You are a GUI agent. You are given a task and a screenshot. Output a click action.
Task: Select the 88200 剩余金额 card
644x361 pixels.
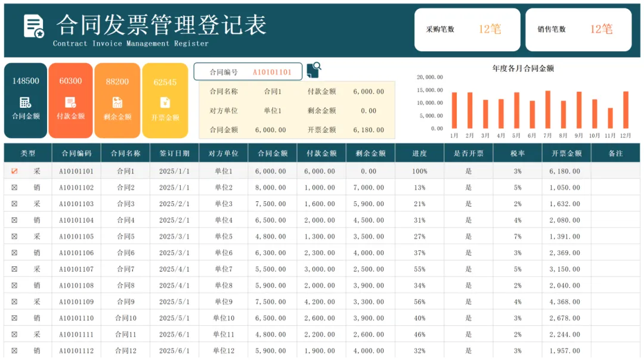(117, 101)
